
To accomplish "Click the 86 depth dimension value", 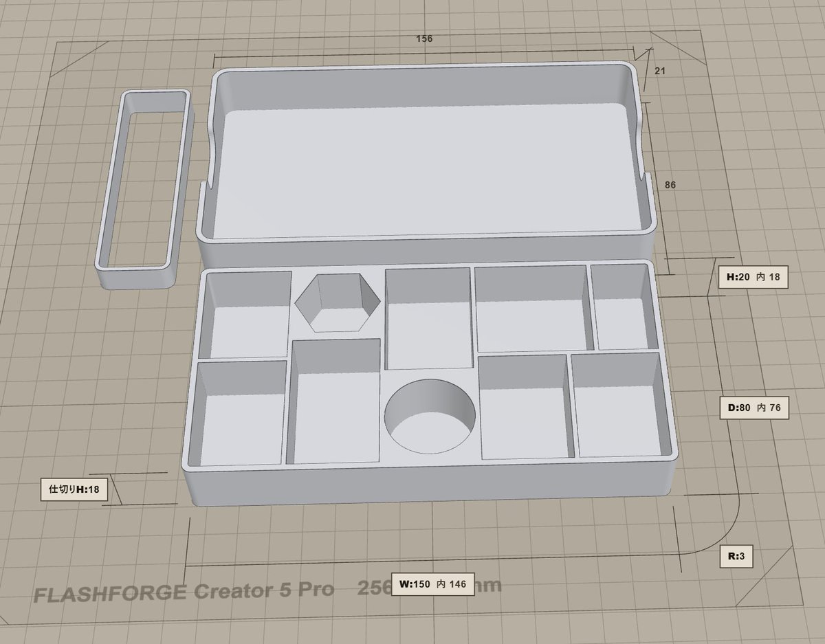I will [x=670, y=185].
